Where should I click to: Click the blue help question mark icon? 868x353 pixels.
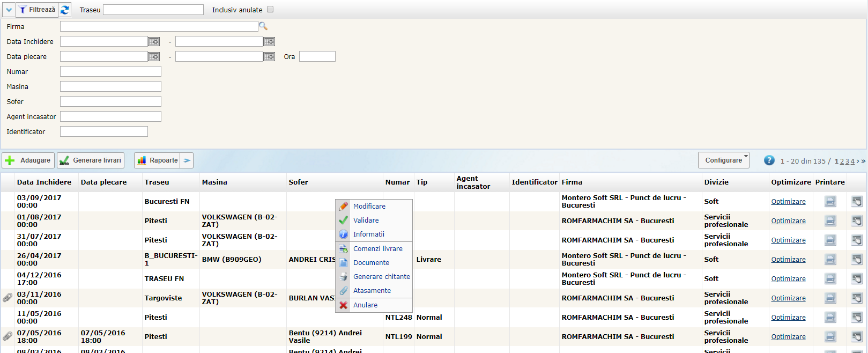769,160
